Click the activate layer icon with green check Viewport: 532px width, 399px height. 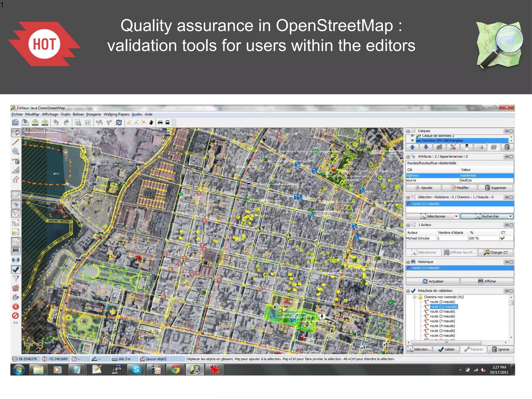click(x=439, y=147)
